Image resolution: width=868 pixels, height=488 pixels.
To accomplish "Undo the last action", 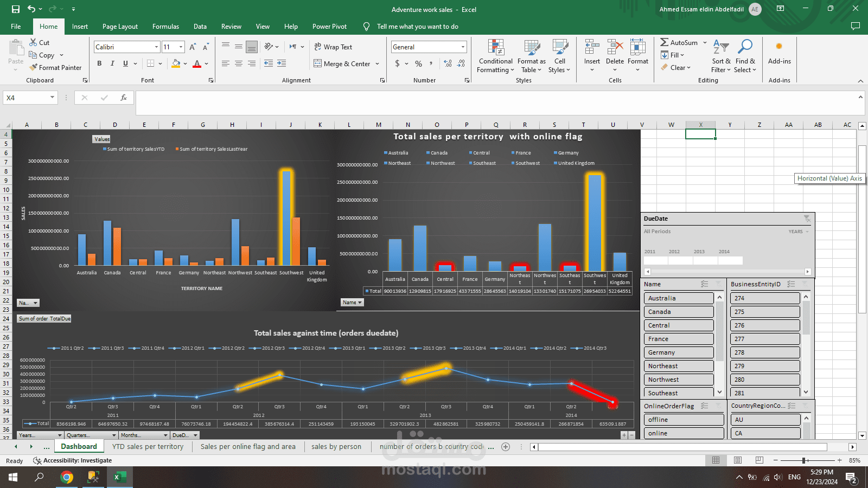I will tap(31, 9).
